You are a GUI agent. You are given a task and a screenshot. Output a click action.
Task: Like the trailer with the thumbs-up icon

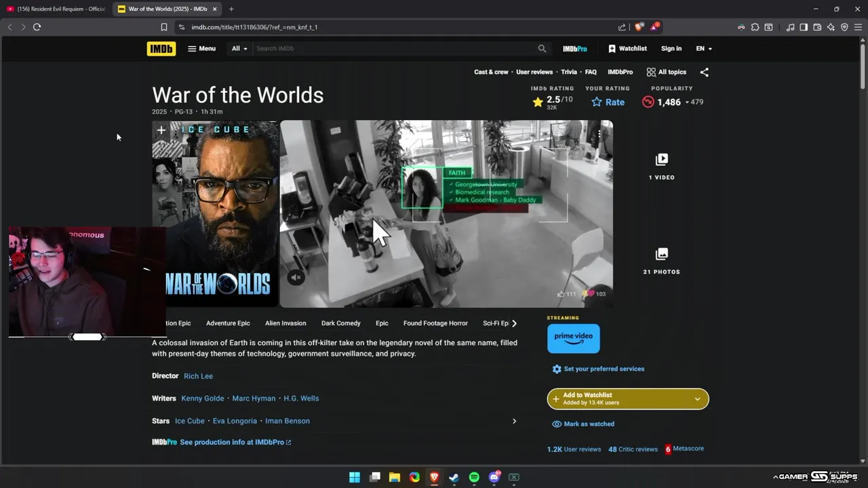[561, 294]
